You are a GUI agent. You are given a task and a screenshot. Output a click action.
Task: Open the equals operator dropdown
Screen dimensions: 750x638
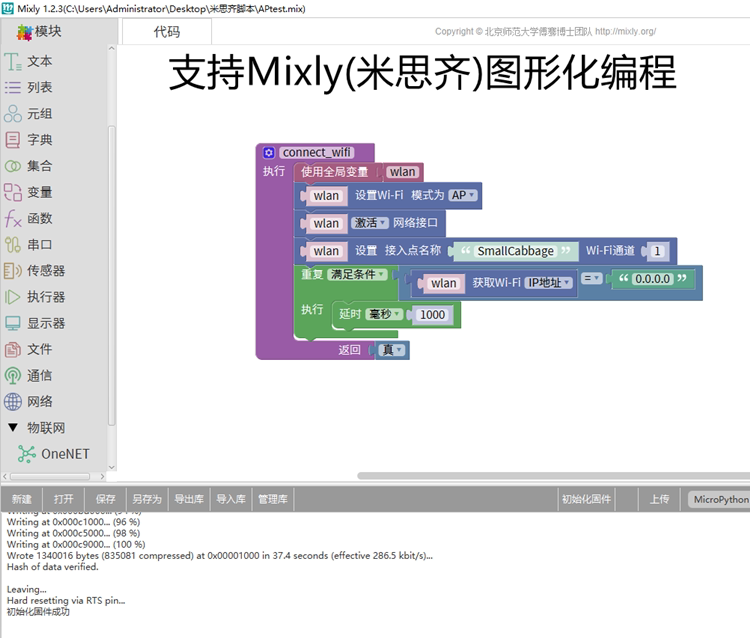[592, 278]
